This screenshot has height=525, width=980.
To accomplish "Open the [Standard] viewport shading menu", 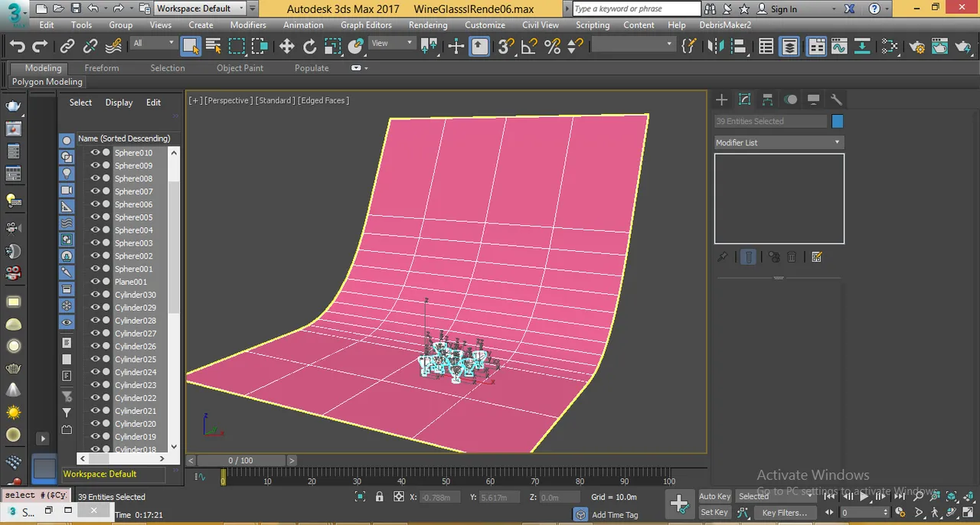I will tap(275, 100).
